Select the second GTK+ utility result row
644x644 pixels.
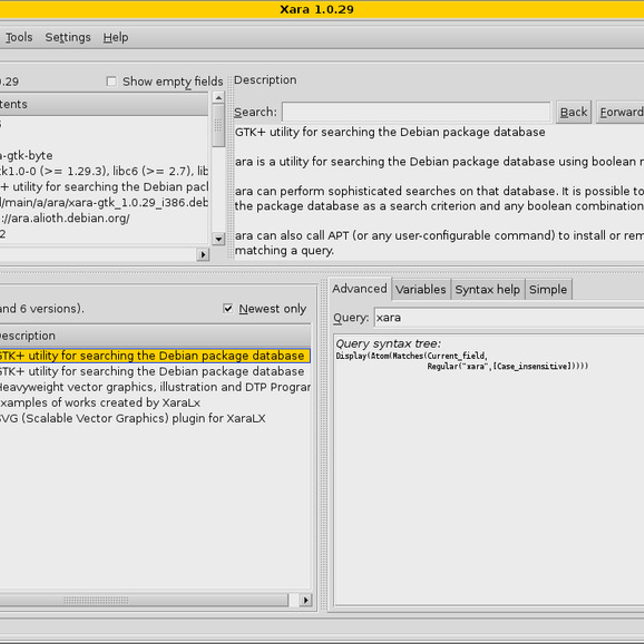(x=155, y=372)
